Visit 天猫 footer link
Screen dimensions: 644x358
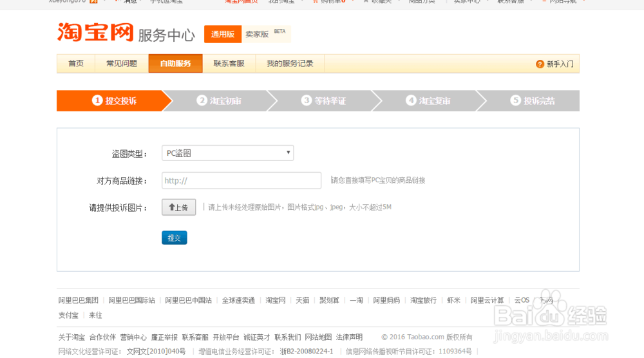pos(303,301)
